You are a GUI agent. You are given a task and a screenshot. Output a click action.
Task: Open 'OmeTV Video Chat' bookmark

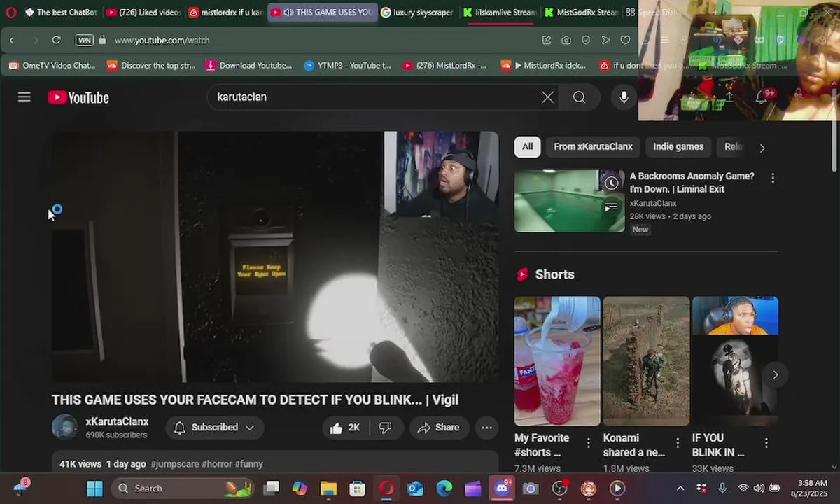52,65
